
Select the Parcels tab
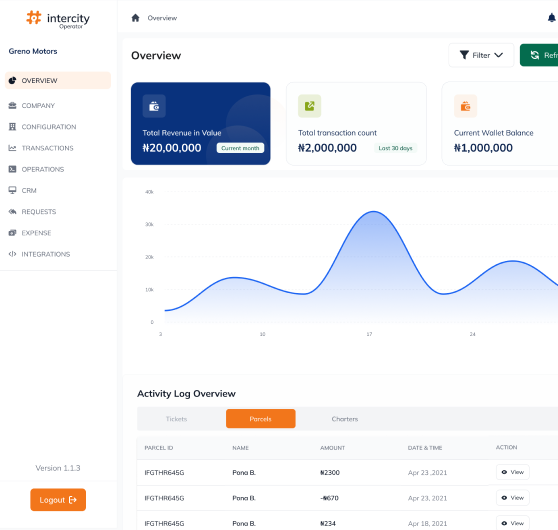[260, 419]
